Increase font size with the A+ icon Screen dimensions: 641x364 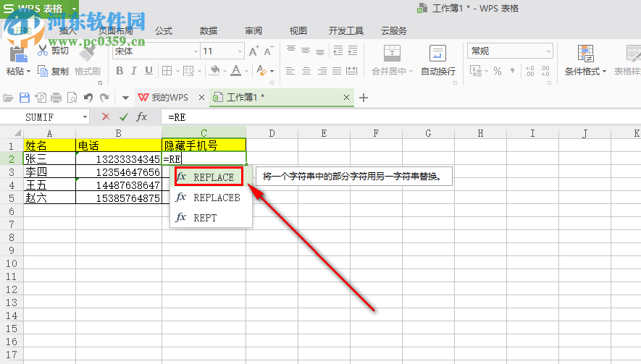(254, 51)
